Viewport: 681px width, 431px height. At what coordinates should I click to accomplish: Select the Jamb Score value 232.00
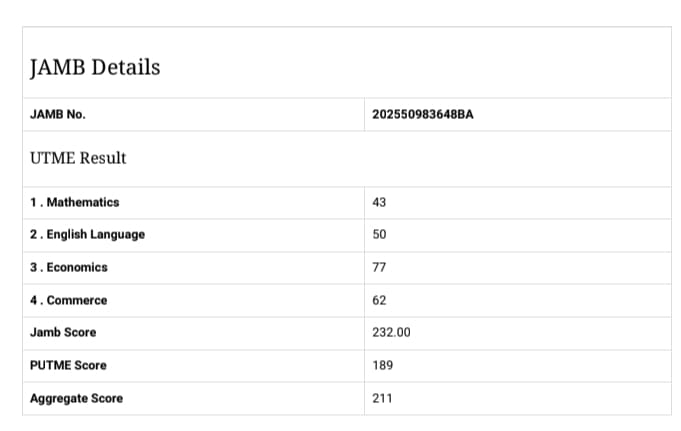[x=391, y=332]
